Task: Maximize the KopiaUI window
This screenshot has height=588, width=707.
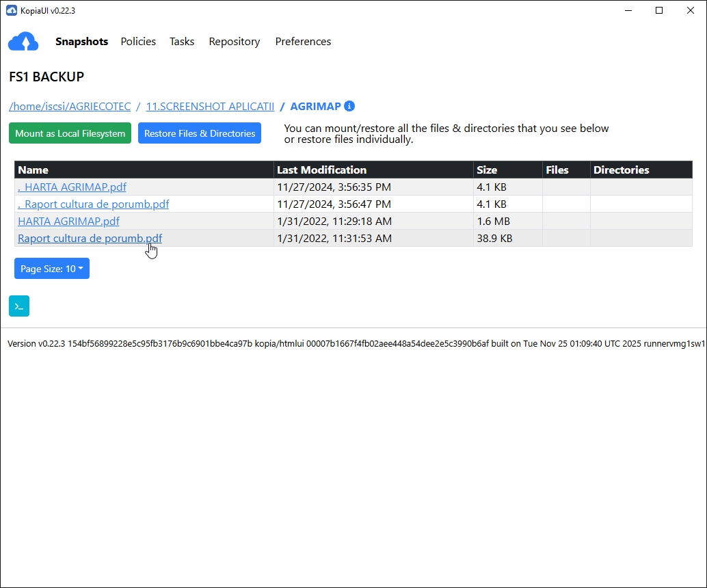Action: [x=659, y=10]
